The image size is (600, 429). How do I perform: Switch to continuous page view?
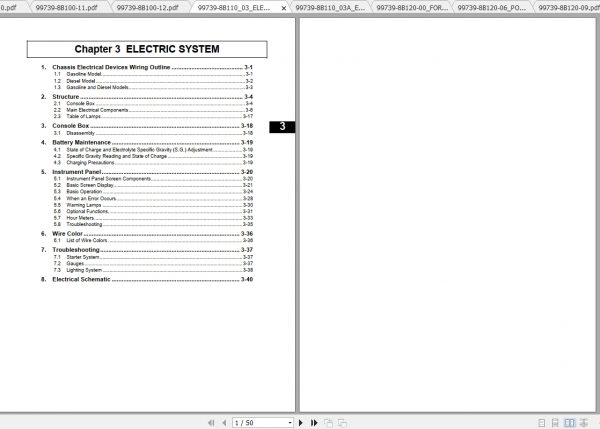[555, 423]
